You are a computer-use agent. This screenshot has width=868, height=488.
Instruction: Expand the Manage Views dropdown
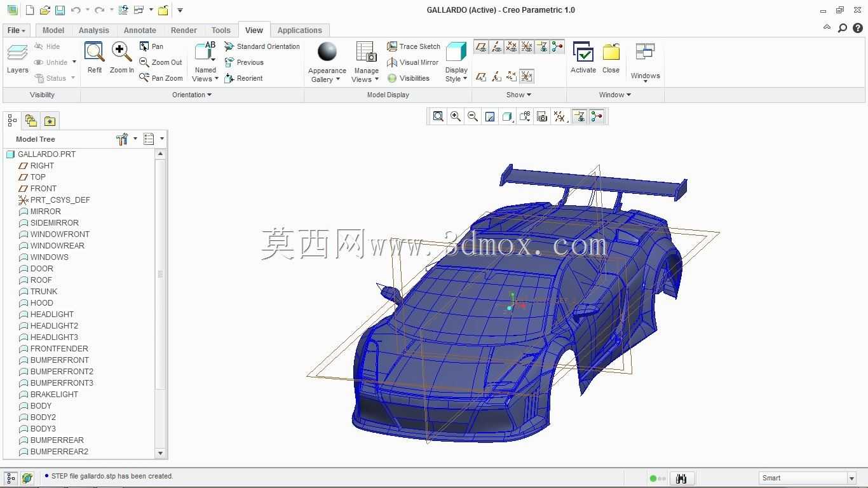pyautogui.click(x=366, y=75)
